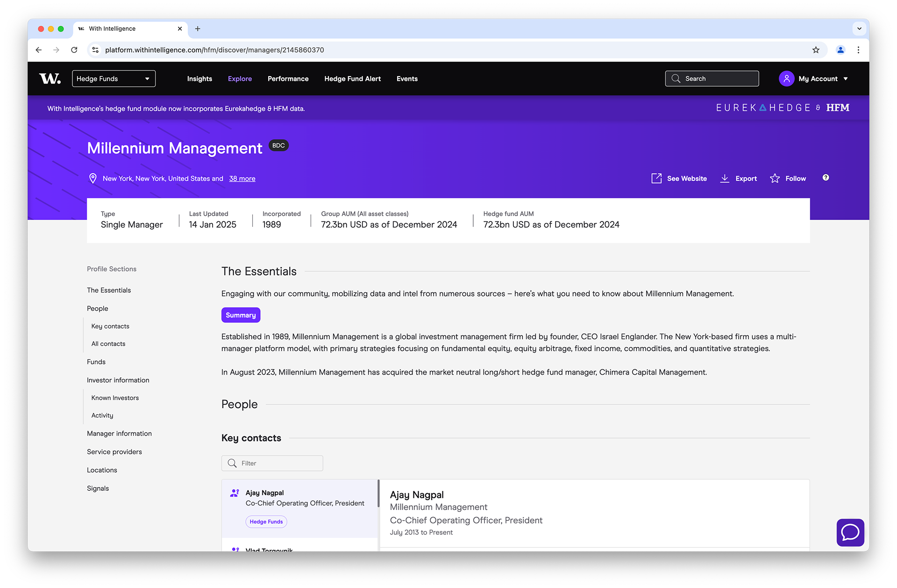Click the Follow label
The width and height of the screenshot is (897, 588).
click(x=796, y=178)
